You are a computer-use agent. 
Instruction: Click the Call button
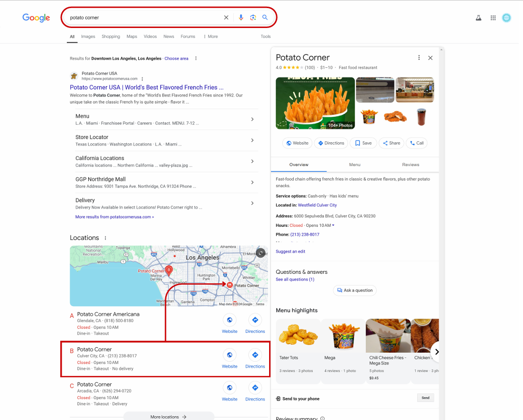click(x=416, y=143)
